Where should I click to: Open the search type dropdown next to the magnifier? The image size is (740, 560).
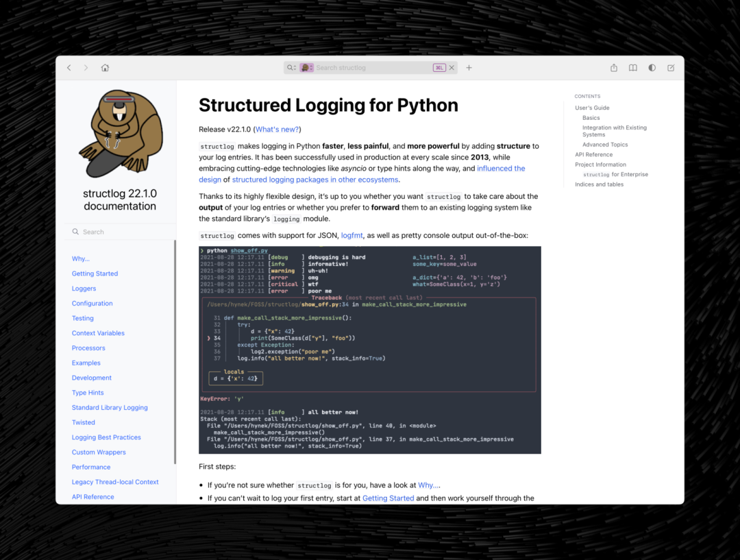(292, 68)
